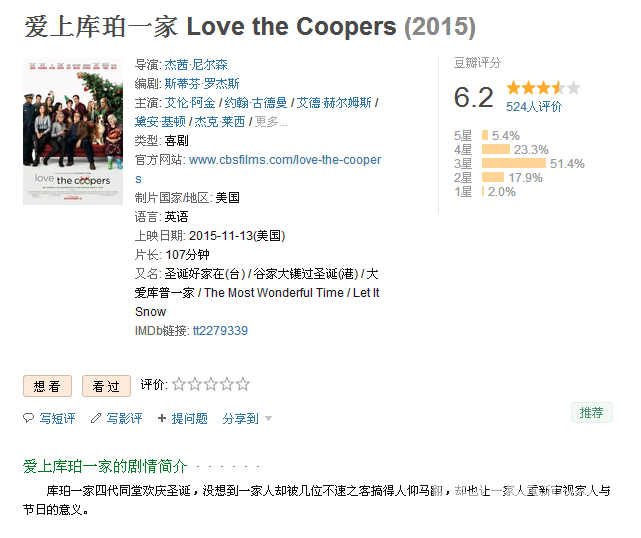Click the 3星 51.4% rating bar

pos(514,164)
